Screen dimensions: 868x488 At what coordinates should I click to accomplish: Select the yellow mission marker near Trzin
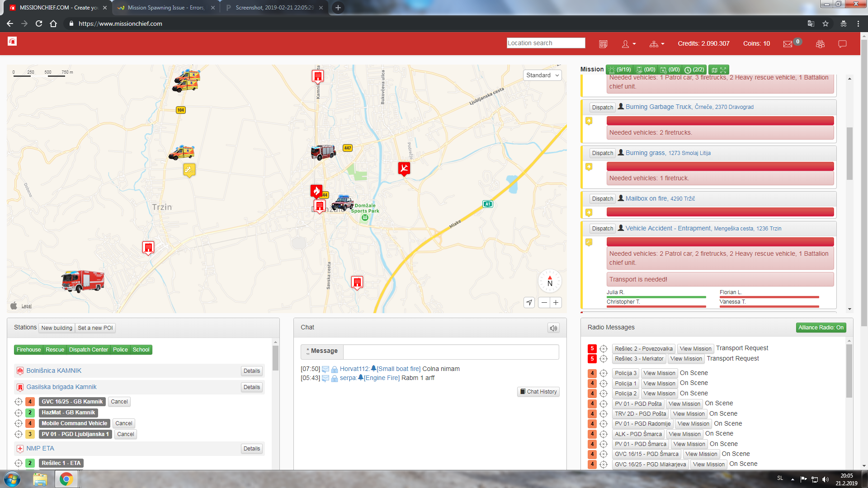point(189,170)
